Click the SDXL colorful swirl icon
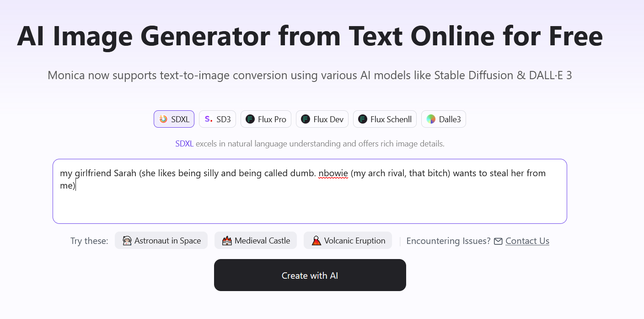The width and height of the screenshot is (644, 319). (163, 119)
